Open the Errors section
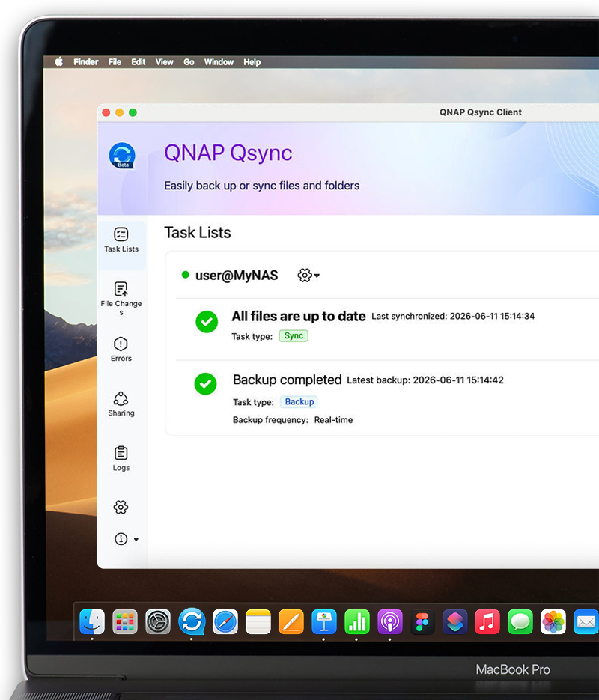 [x=121, y=350]
